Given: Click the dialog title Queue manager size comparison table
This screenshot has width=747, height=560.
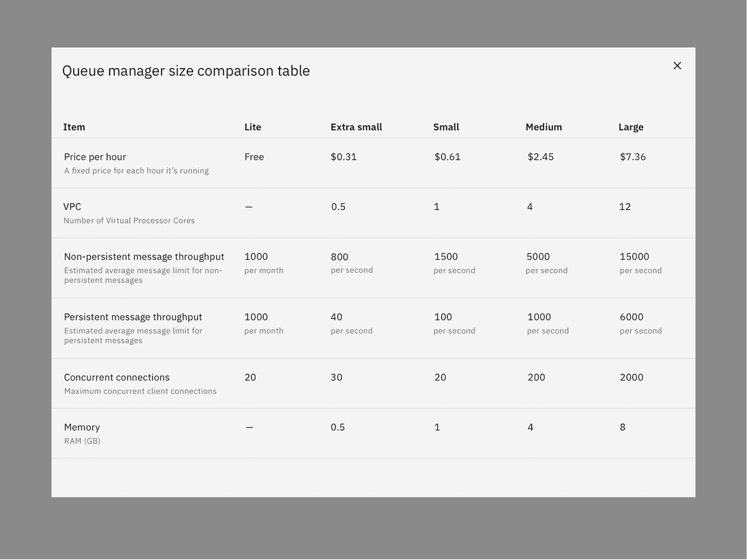Looking at the screenshot, I should tap(186, 70).
